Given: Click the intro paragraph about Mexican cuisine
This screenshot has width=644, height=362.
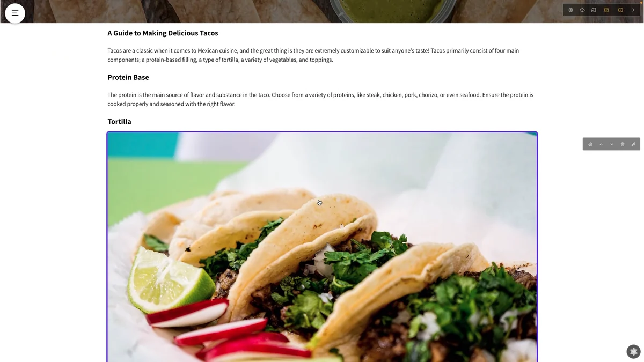Looking at the screenshot, I should click(313, 55).
